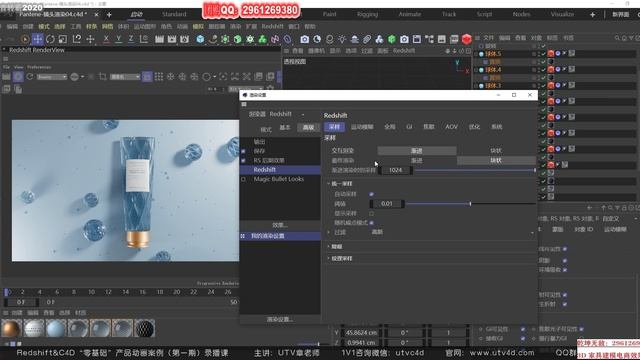The image size is (640, 360).
Task: Select crop region tool in RenderView
Action: point(102,77)
